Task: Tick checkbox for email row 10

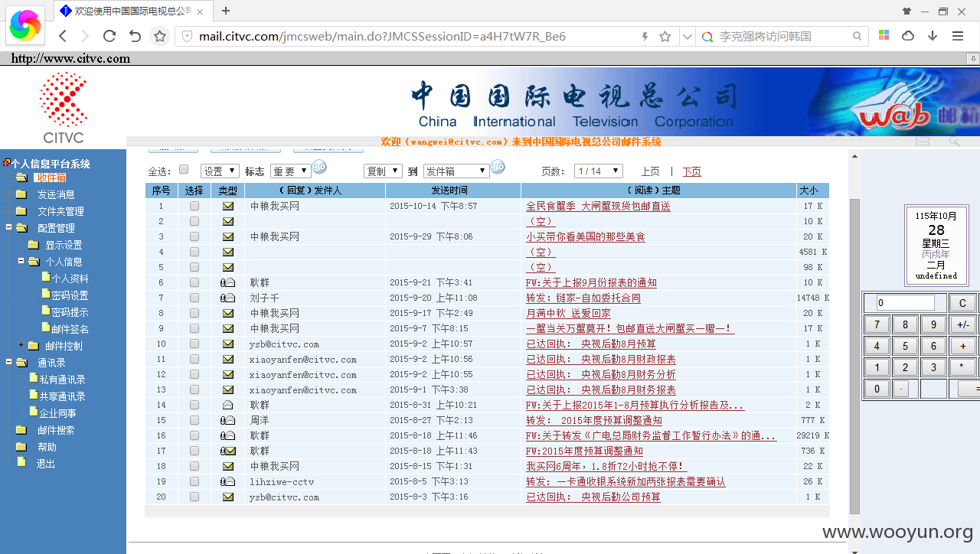Action: pyautogui.click(x=194, y=344)
